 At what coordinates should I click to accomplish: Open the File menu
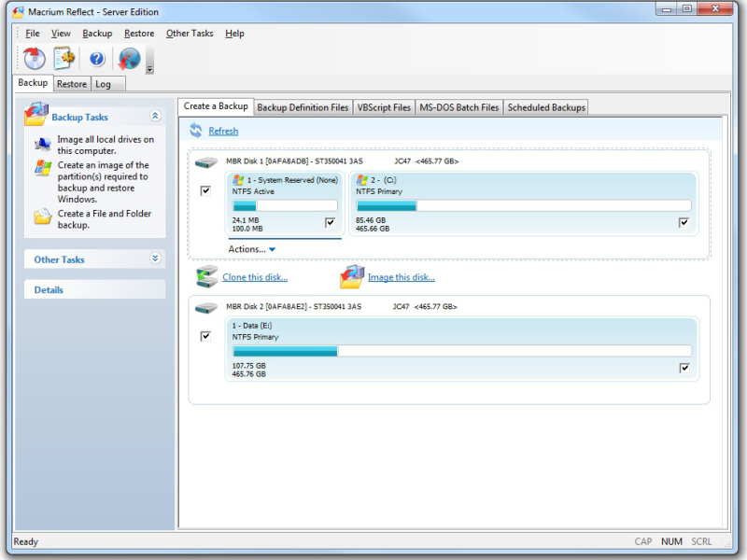click(x=33, y=34)
